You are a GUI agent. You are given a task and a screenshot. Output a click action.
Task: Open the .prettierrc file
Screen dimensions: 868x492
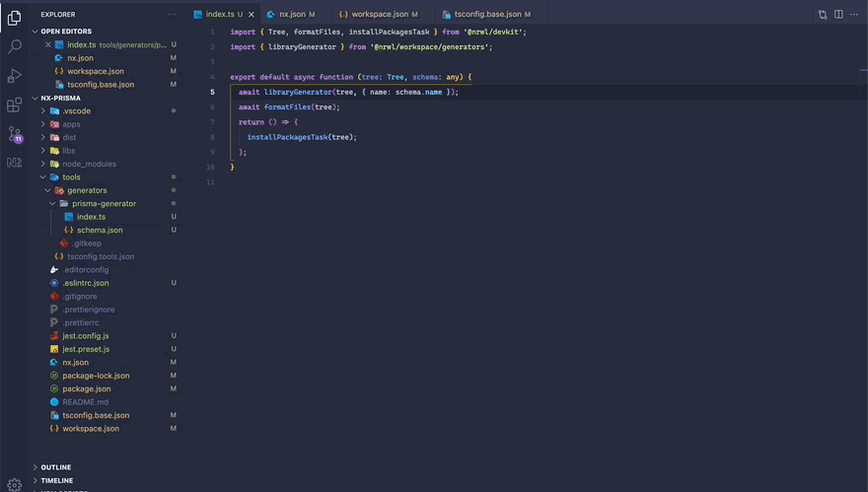pos(81,322)
